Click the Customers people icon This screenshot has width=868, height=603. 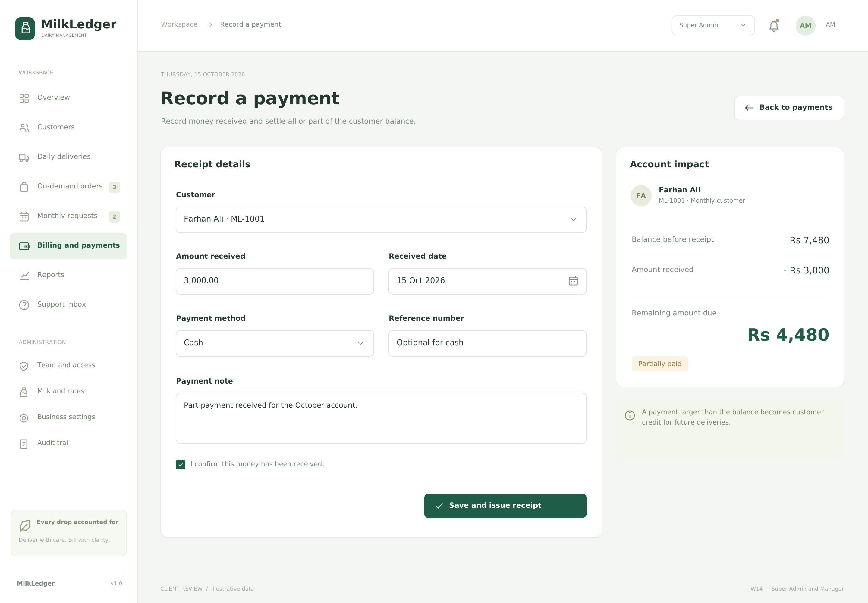coord(24,128)
